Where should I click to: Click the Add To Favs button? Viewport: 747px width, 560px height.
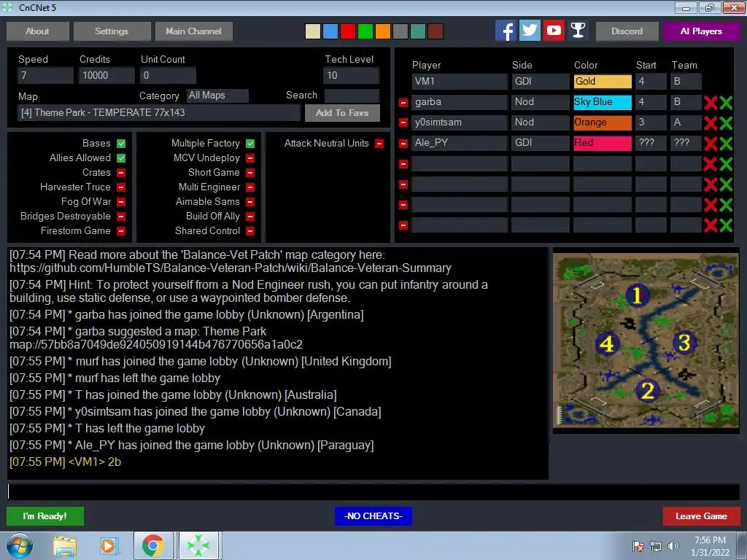coord(342,113)
